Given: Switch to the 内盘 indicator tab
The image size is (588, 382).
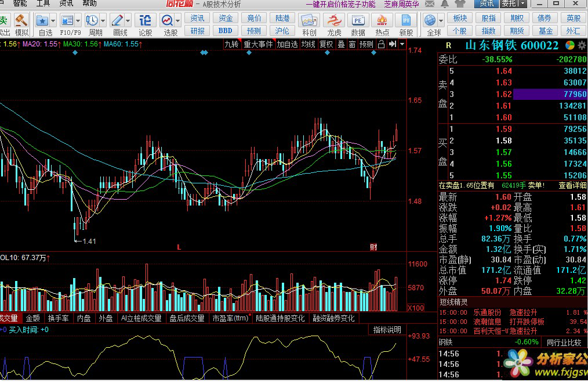Looking at the screenshot, I should click(84, 318).
